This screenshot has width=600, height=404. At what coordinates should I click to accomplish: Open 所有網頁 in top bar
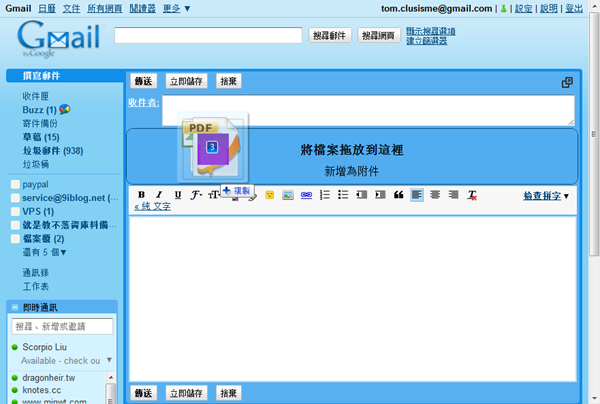point(104,8)
